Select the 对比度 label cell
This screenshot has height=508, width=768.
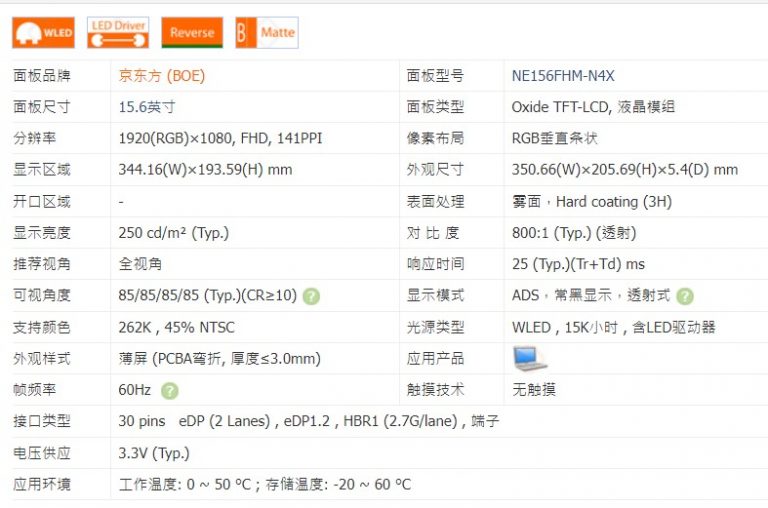pos(433,233)
